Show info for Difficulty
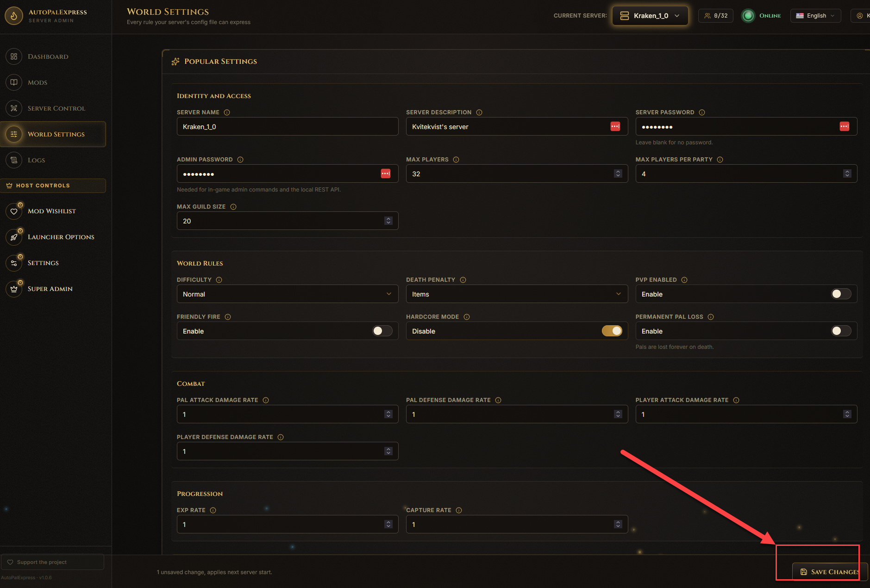 219,280
